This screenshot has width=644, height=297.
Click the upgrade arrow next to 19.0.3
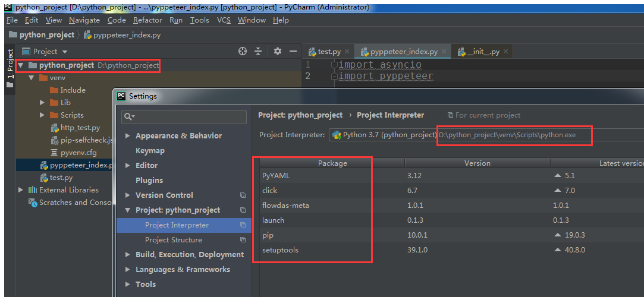pyautogui.click(x=557, y=235)
